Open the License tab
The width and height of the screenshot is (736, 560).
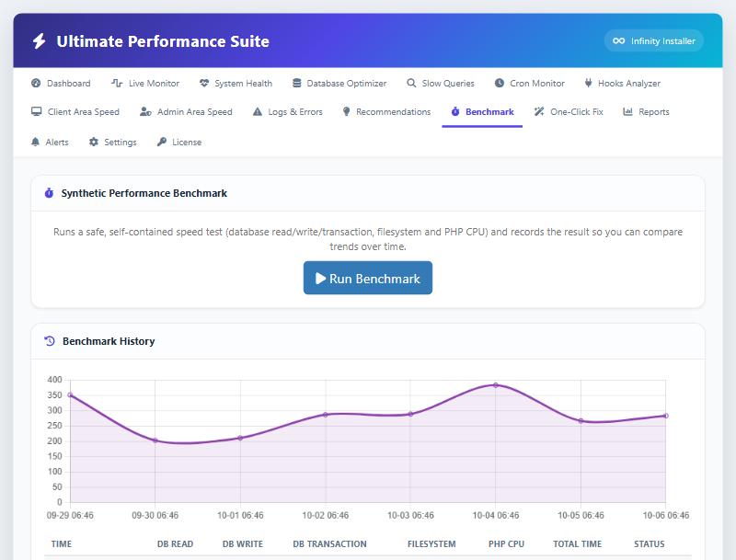179,142
